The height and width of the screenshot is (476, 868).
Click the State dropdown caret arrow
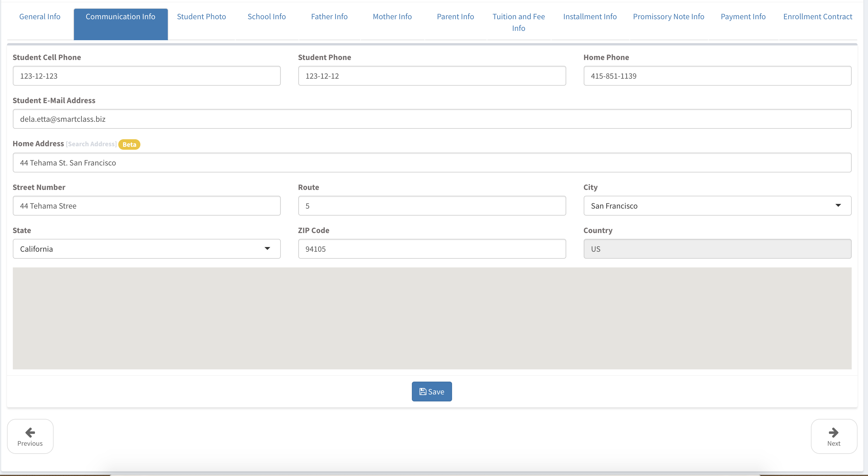tap(267, 248)
